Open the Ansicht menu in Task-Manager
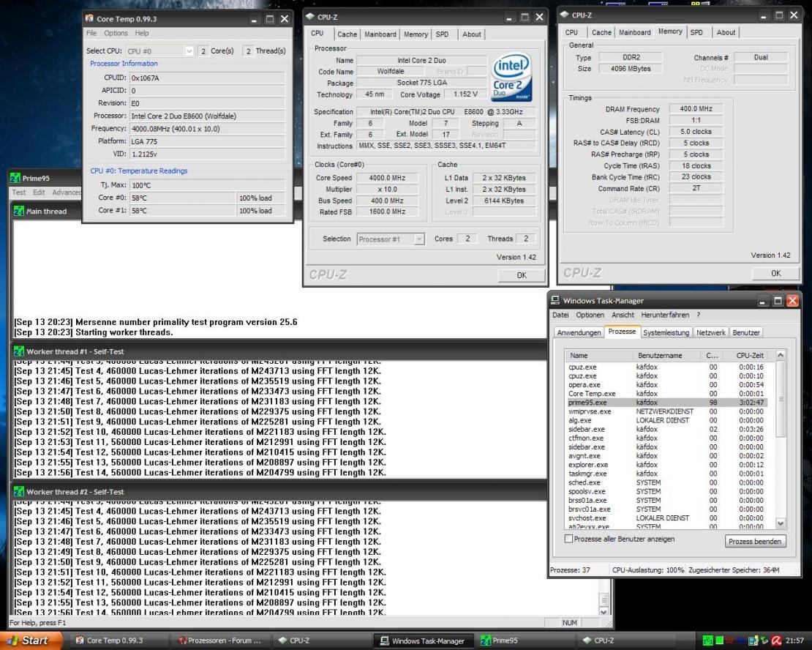 (623, 315)
